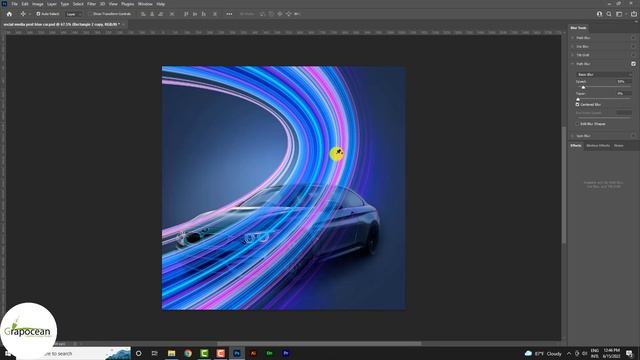This screenshot has width=640, height=360.
Task: Show hidden system tray icons
Action: [569, 353]
